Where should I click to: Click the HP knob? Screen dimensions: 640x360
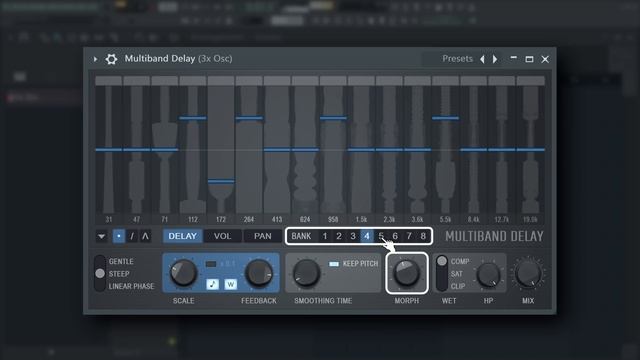[x=488, y=275]
